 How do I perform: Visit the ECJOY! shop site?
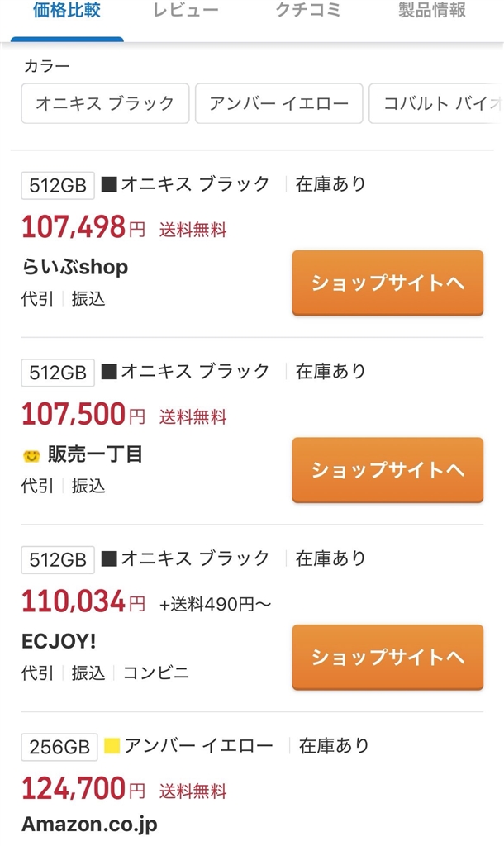click(x=388, y=657)
